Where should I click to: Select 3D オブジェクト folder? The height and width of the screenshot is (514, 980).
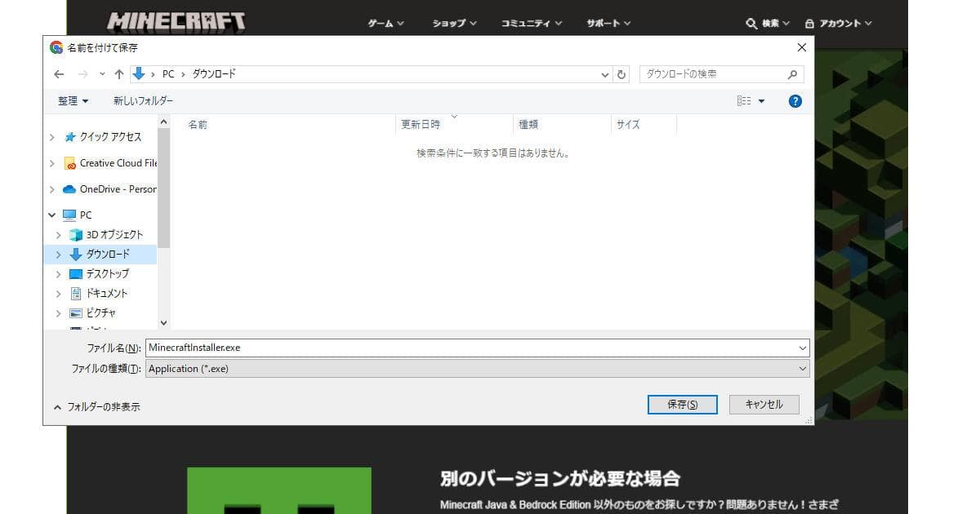pos(114,235)
